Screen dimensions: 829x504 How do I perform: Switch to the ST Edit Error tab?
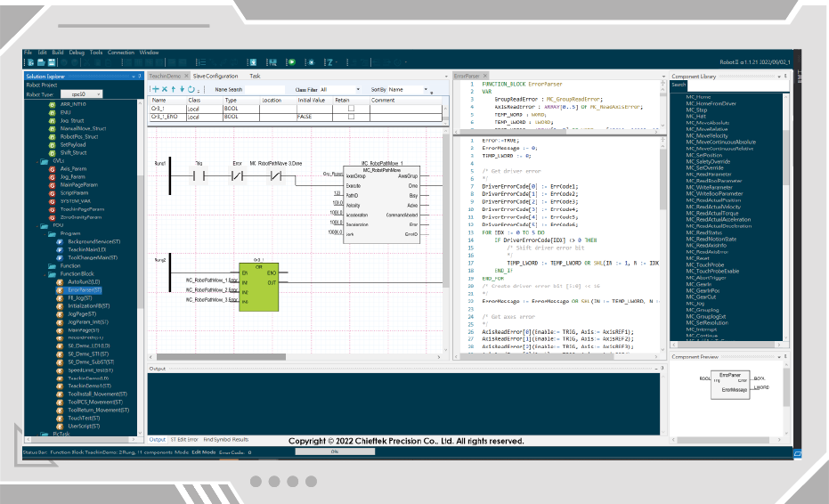tap(185, 439)
